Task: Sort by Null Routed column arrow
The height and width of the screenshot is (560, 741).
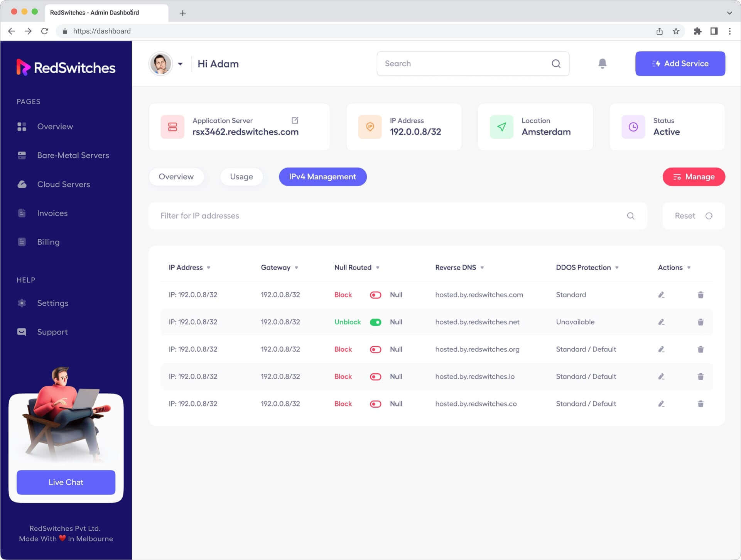Action: coord(378,268)
